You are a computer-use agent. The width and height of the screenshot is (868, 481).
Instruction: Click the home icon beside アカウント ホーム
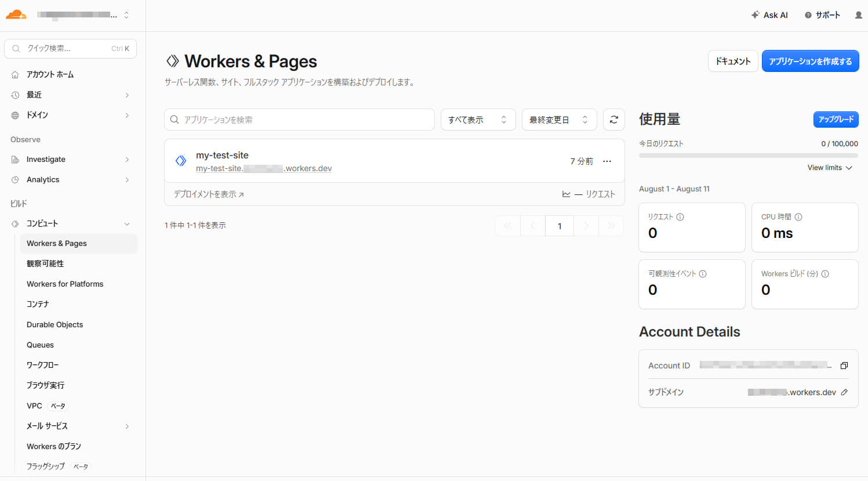point(15,75)
